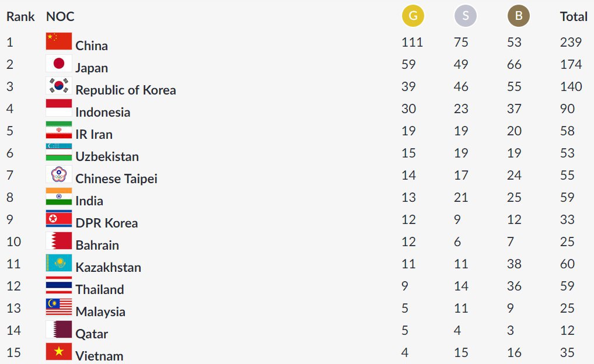Click the Kazakhstan flag icon

(59, 263)
